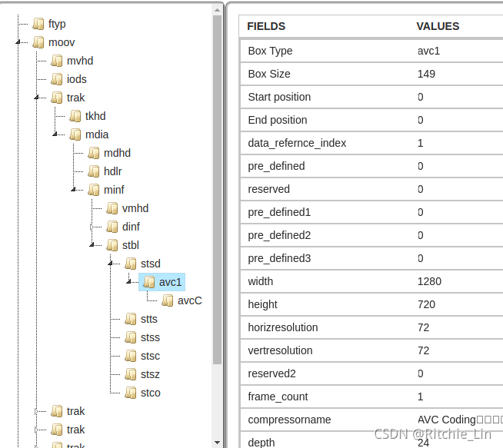The image size is (503, 448).
Task: Click the AVC Coding value cell
Action: 460,420
